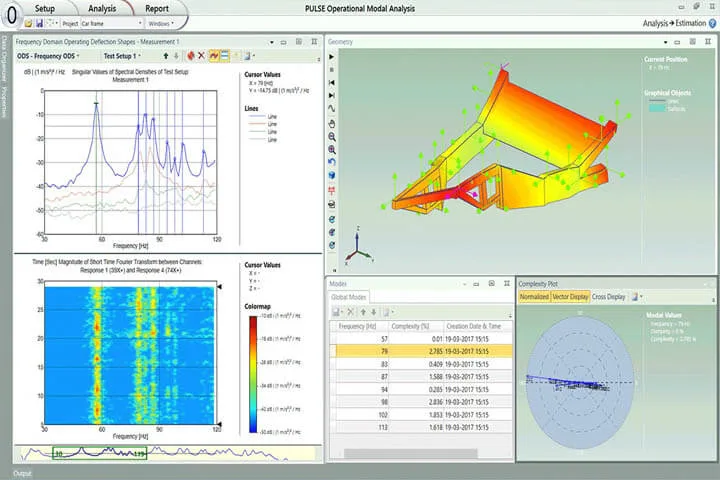Viewport: 720px width, 480px height.
Task: Click the open project folder icon
Action: coord(28,23)
